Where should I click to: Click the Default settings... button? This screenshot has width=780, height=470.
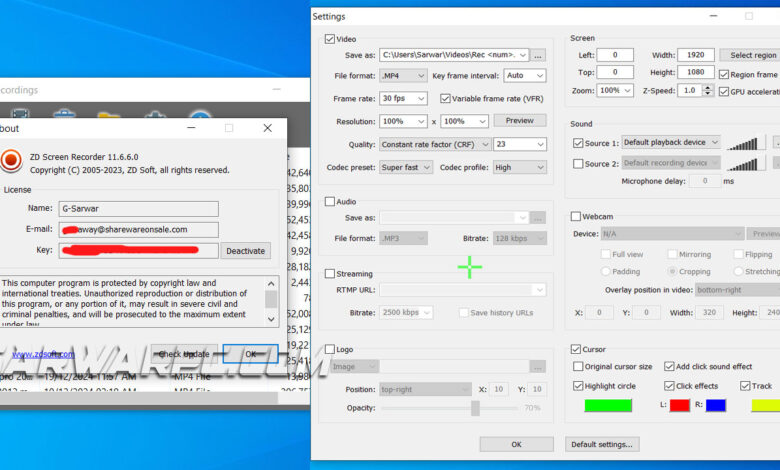(x=602, y=444)
